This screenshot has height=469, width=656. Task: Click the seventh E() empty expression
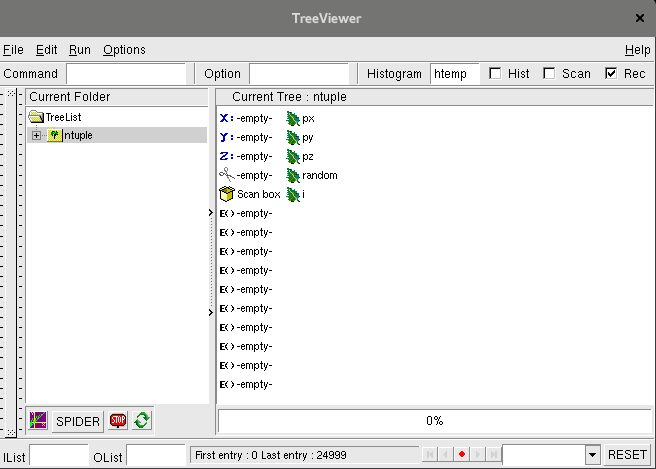point(246,328)
